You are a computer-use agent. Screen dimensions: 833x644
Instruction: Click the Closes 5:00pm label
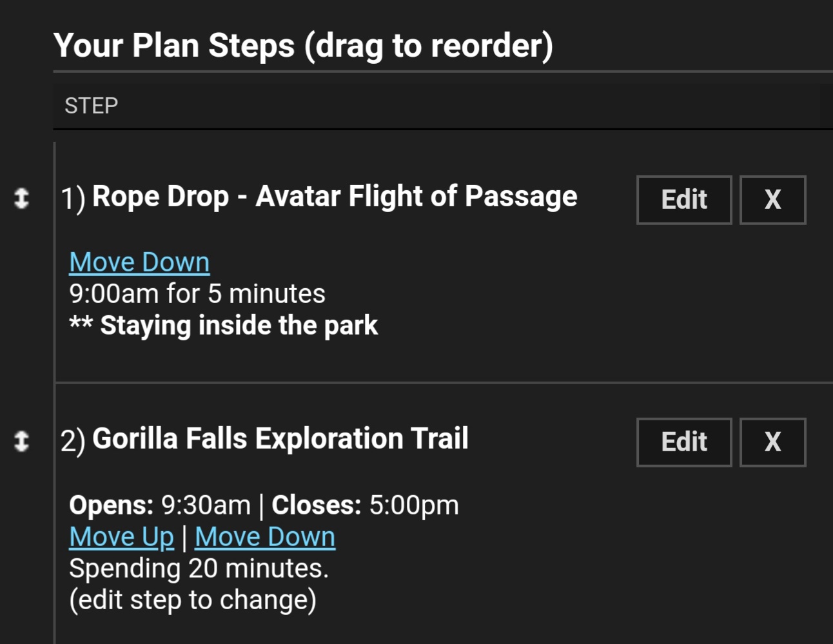(365, 505)
